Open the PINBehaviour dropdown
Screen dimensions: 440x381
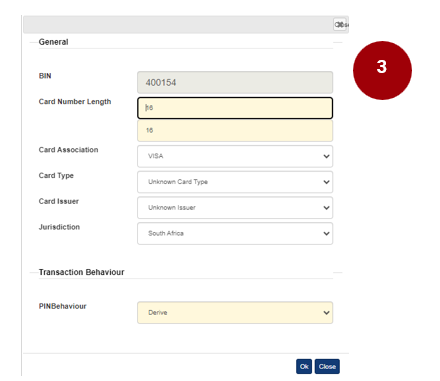click(235, 313)
